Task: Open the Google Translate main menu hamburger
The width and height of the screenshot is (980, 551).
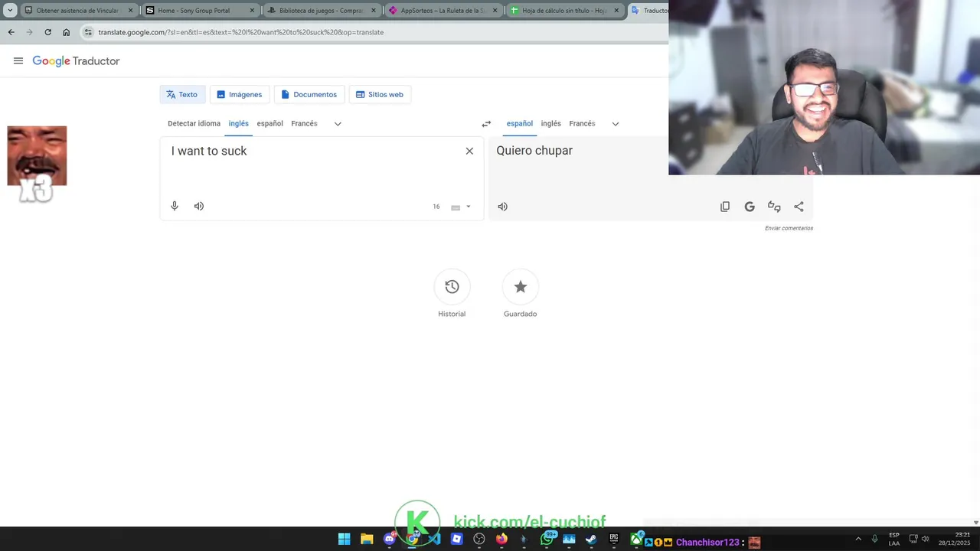Action: point(18,61)
